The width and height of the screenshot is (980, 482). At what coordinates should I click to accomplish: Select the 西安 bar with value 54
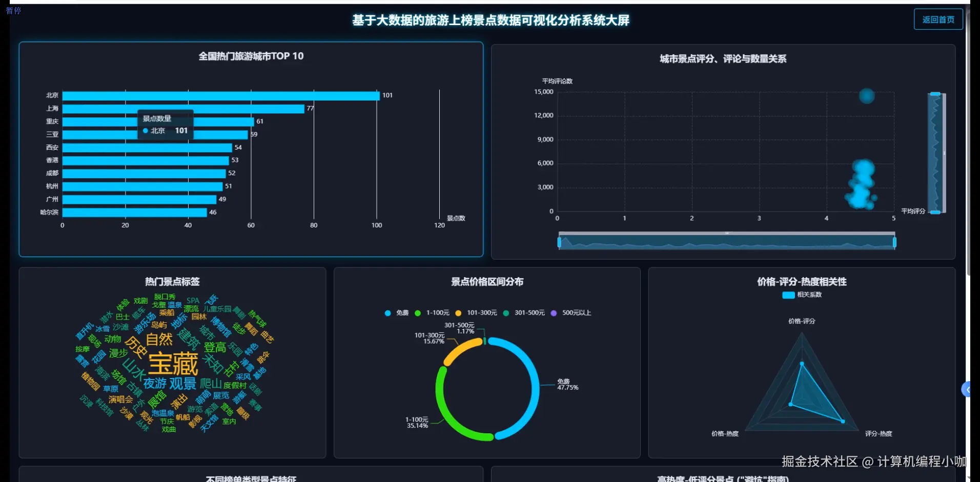tap(147, 148)
